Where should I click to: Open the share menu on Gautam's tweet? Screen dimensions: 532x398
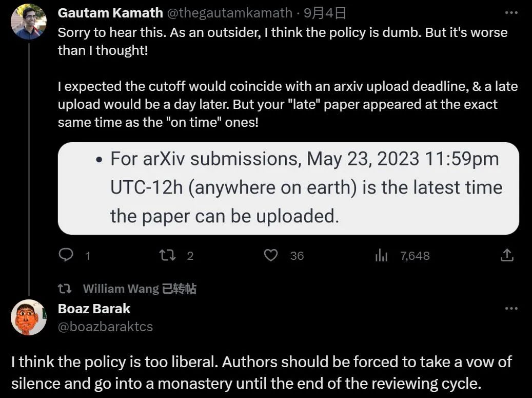(x=507, y=255)
